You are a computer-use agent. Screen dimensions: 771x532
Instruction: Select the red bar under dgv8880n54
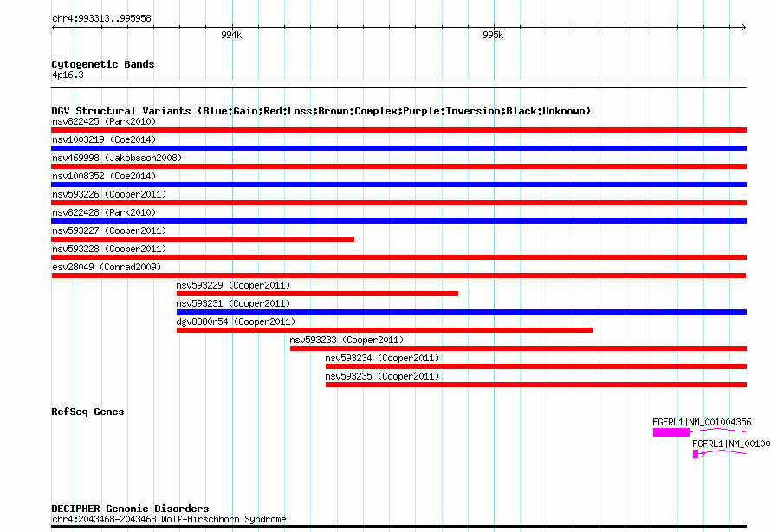coord(385,330)
